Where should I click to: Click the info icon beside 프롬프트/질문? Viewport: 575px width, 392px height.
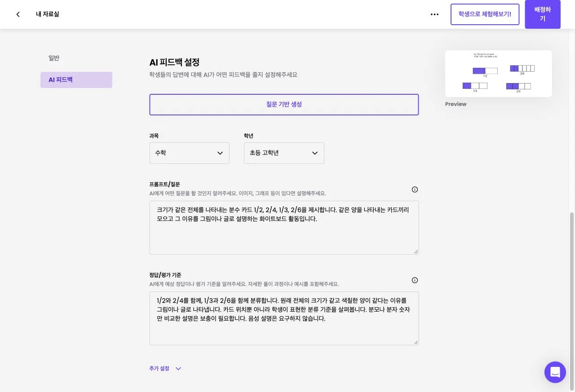[x=415, y=189]
